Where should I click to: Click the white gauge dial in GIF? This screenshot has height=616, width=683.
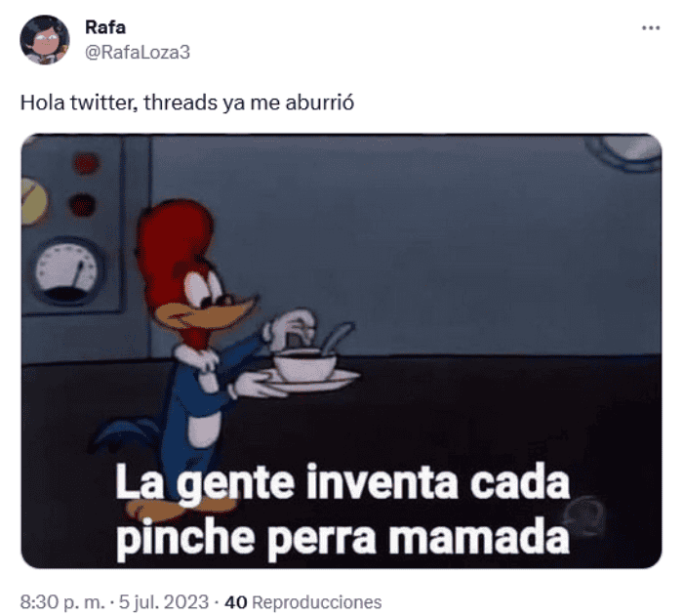tap(68, 271)
